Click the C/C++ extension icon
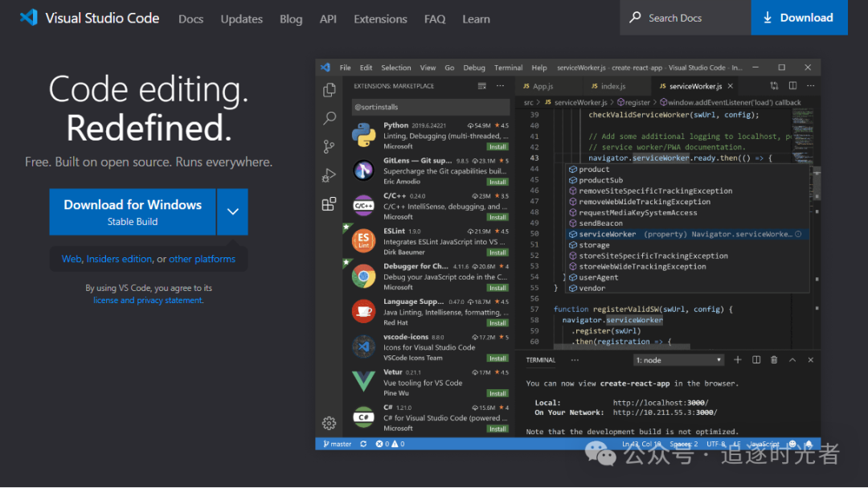 364,206
